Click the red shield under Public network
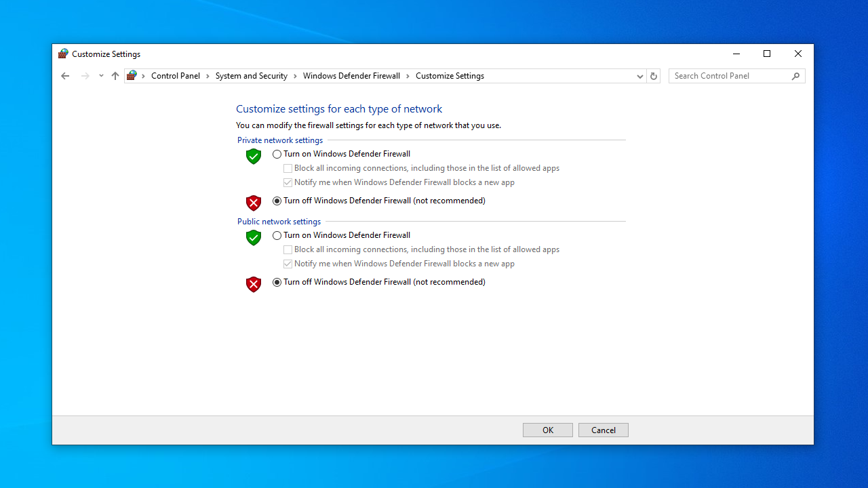The image size is (868, 488). (254, 284)
